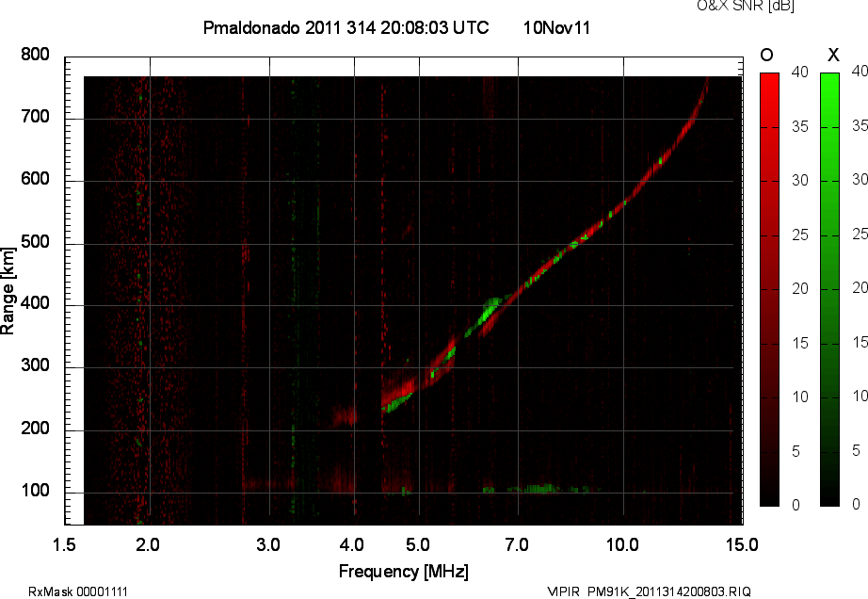Click the 15.0 frequency tick label
The width and height of the screenshot is (868, 599).
(x=742, y=544)
